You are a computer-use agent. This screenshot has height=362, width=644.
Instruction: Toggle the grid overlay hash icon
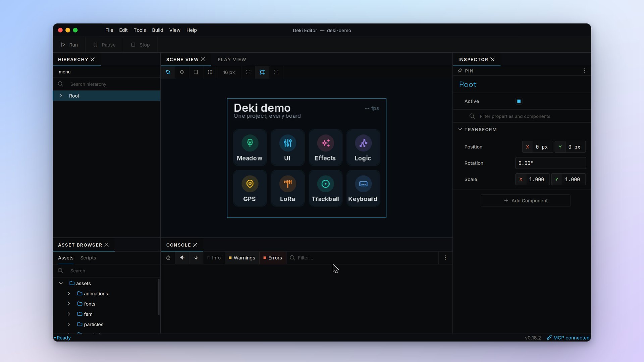point(196,72)
